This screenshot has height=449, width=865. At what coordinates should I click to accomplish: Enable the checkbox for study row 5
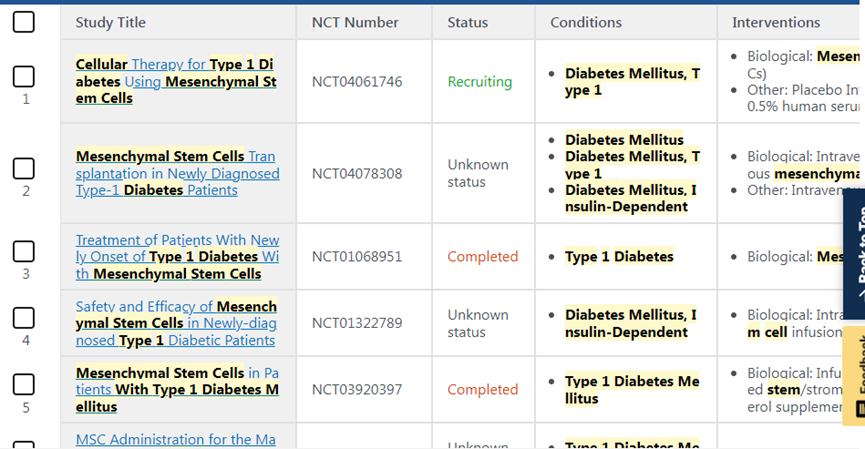coord(24,384)
